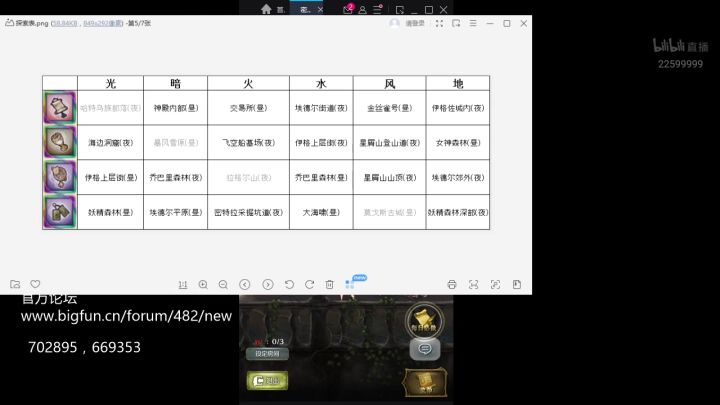Click gray room settings button in game
720x405 pixels.
[x=267, y=354]
